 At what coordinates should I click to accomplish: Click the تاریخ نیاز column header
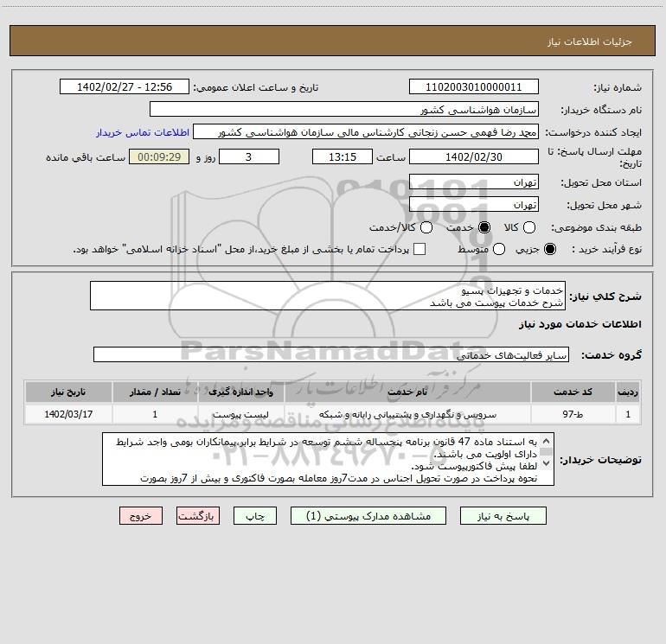pyautogui.click(x=68, y=392)
